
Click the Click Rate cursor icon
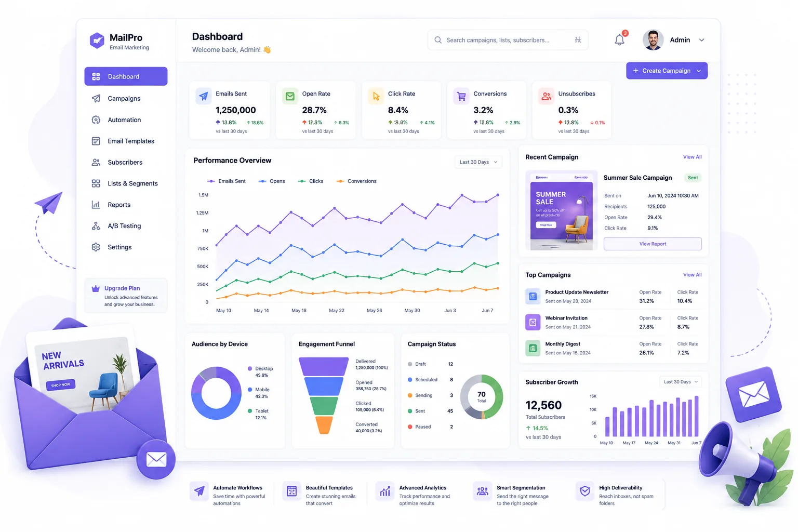[376, 96]
